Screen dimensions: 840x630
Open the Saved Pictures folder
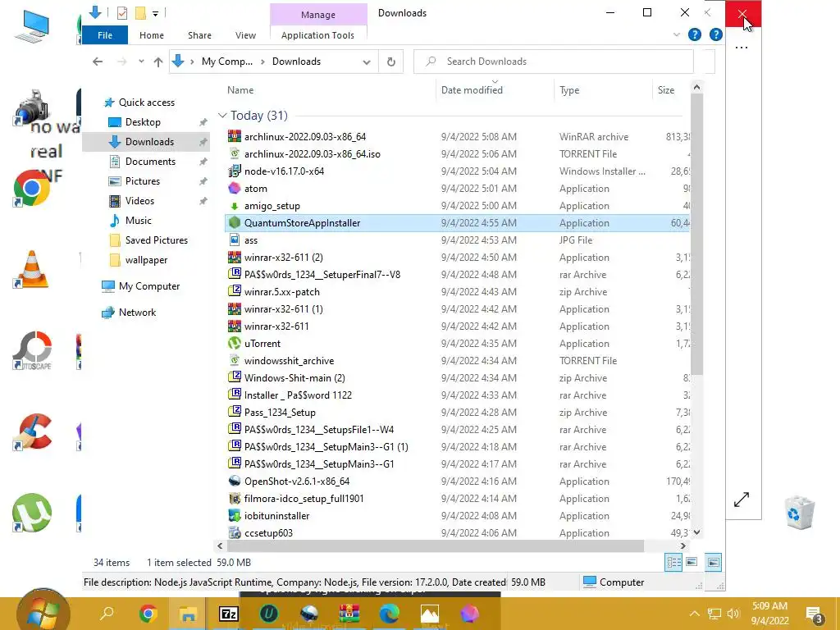click(x=156, y=240)
